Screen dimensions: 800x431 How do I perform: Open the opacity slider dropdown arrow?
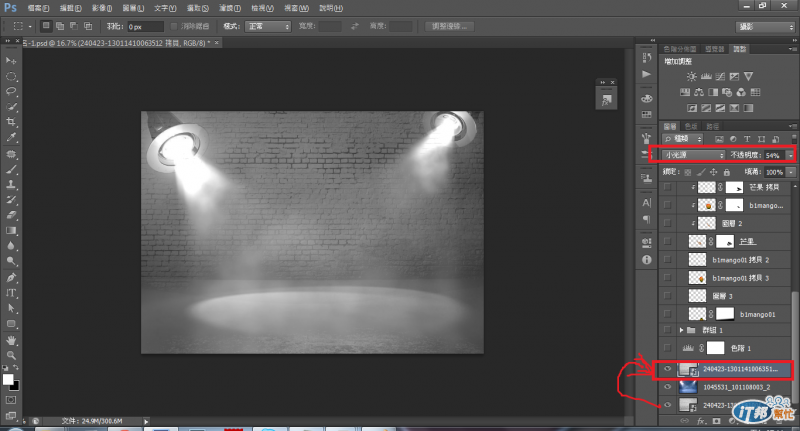coord(790,155)
